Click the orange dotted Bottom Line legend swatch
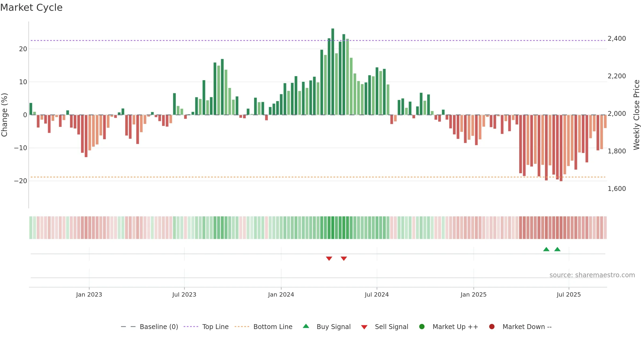The image size is (644, 362). [x=242, y=327]
